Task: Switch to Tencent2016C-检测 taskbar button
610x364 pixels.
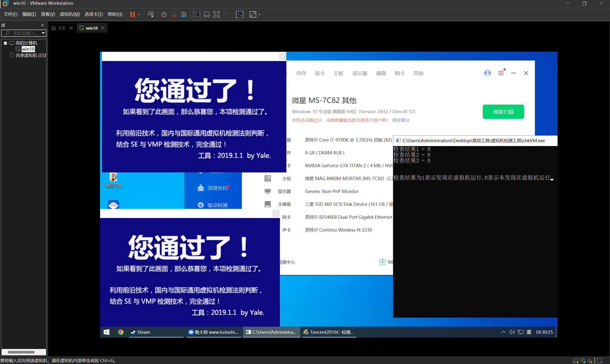Action: (329, 332)
